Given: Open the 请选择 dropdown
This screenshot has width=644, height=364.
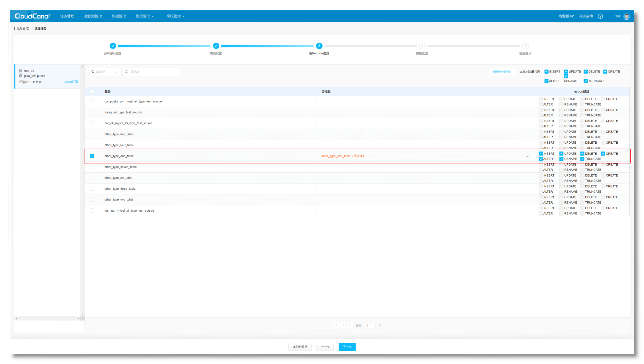Looking at the screenshot, I should click(x=104, y=72).
